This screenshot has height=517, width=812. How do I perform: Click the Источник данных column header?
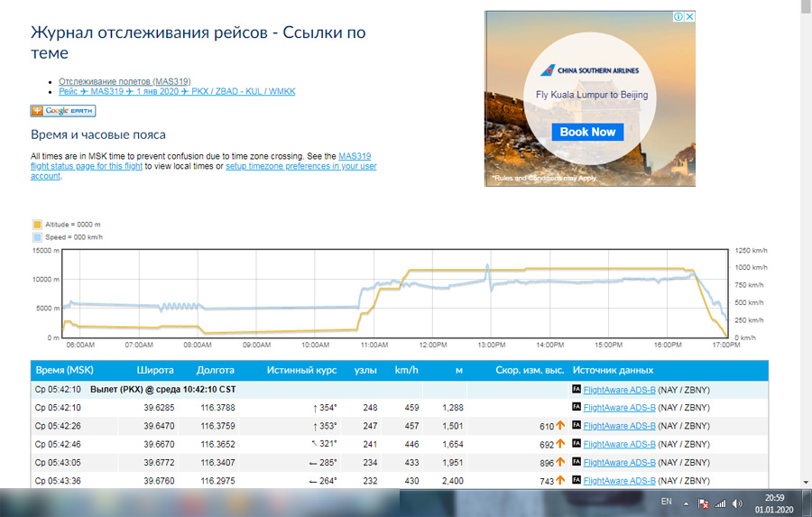coord(613,370)
